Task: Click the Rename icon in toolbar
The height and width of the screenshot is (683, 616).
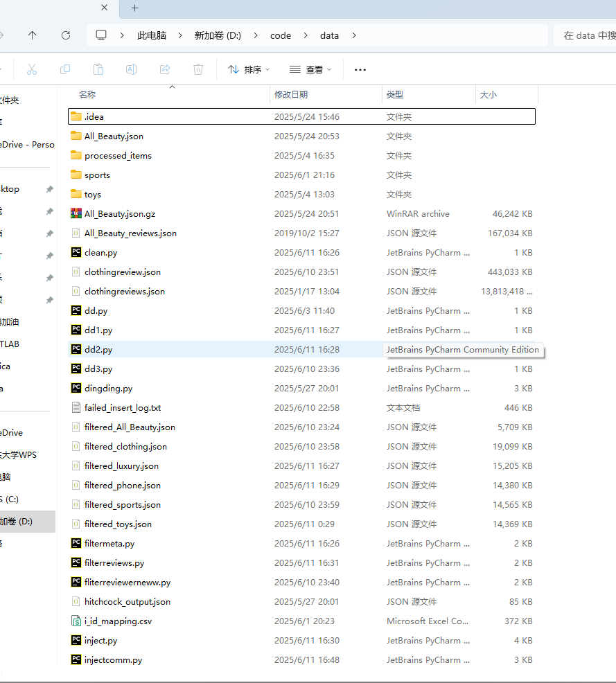Action: pos(132,69)
